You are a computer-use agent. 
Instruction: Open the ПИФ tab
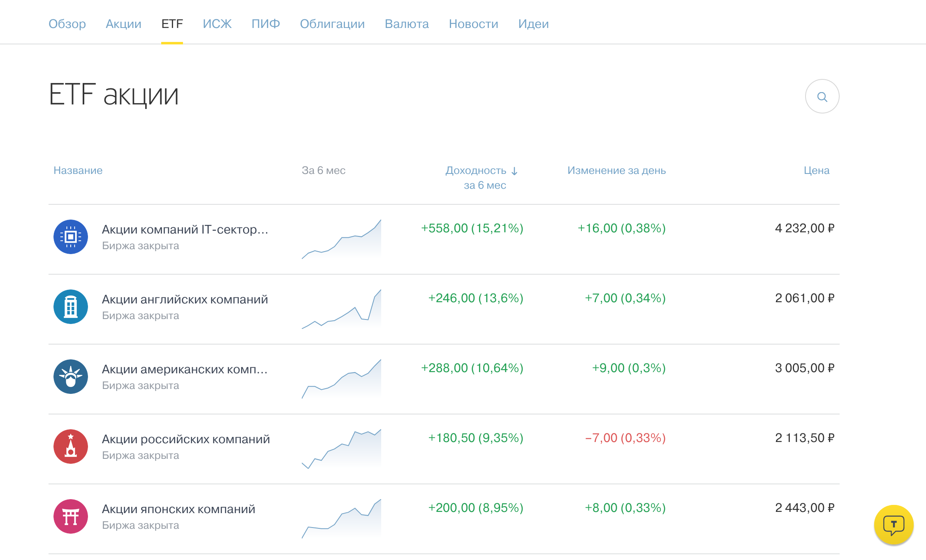click(266, 24)
